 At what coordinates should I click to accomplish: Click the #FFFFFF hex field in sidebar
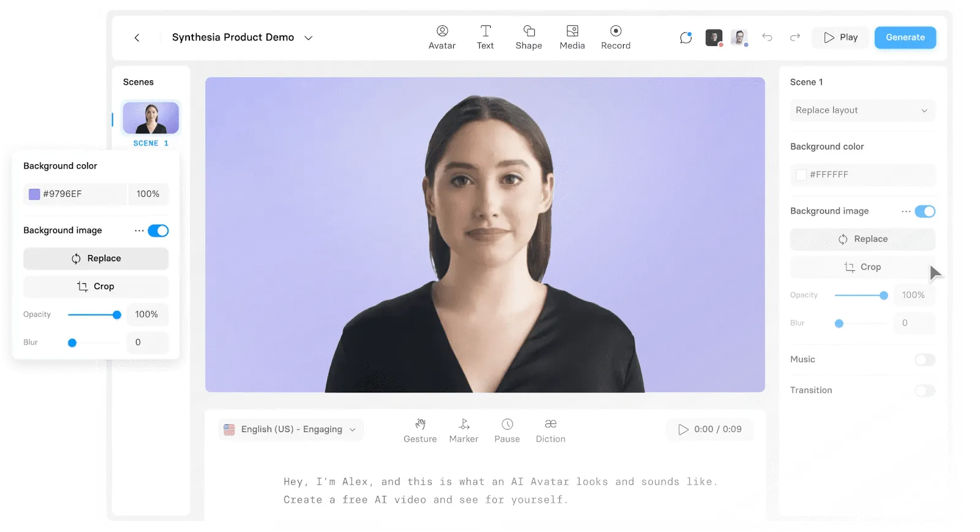[862, 175]
